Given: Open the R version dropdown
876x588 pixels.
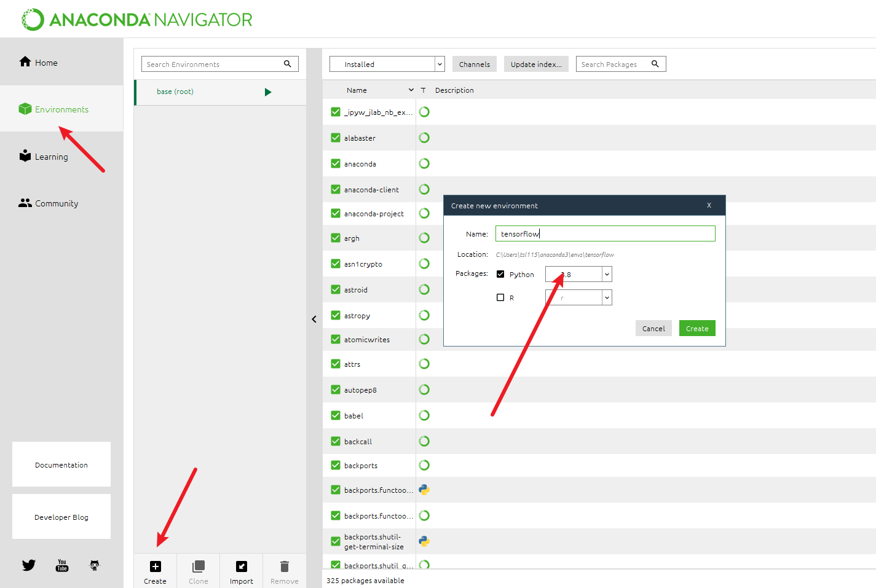Looking at the screenshot, I should pyautogui.click(x=607, y=297).
